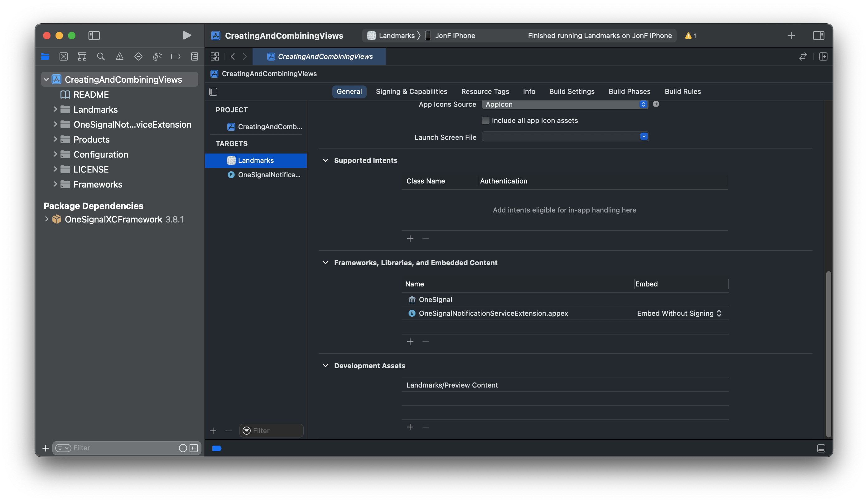Toggle the right inspector panel
Image resolution: width=868 pixels, height=503 pixels.
coord(818,36)
